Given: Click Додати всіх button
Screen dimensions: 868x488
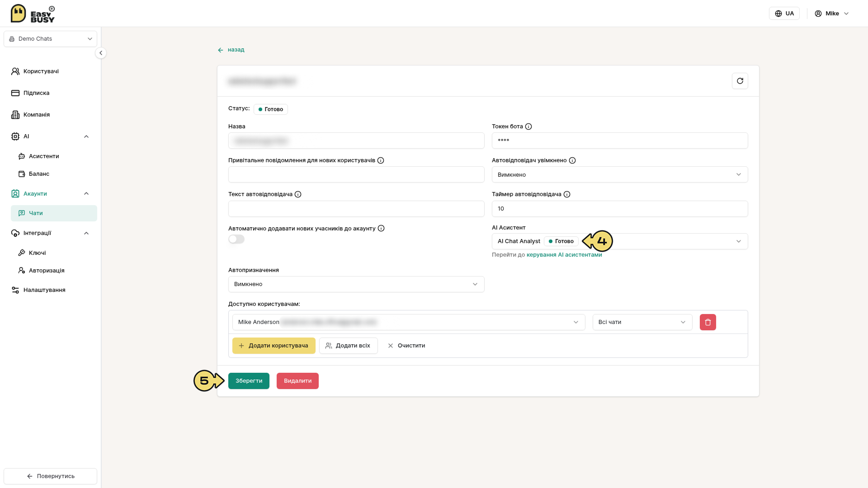Looking at the screenshot, I should tap(349, 346).
